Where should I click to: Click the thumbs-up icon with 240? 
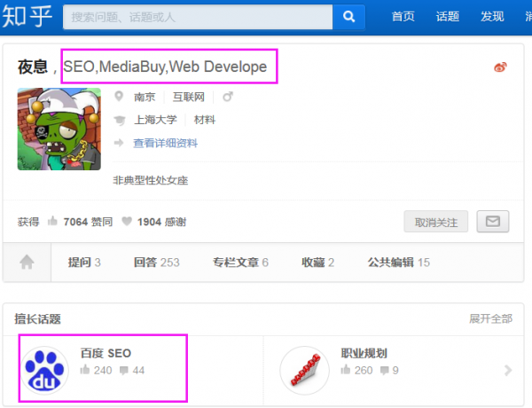click(x=85, y=369)
